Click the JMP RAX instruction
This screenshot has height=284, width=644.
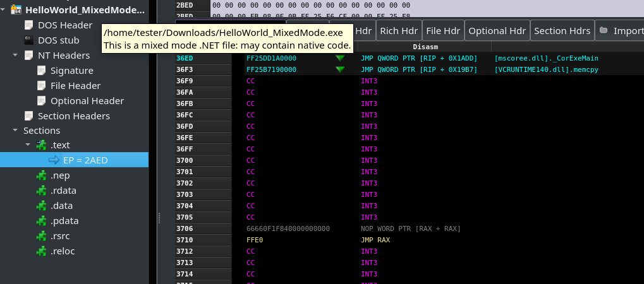coord(375,240)
